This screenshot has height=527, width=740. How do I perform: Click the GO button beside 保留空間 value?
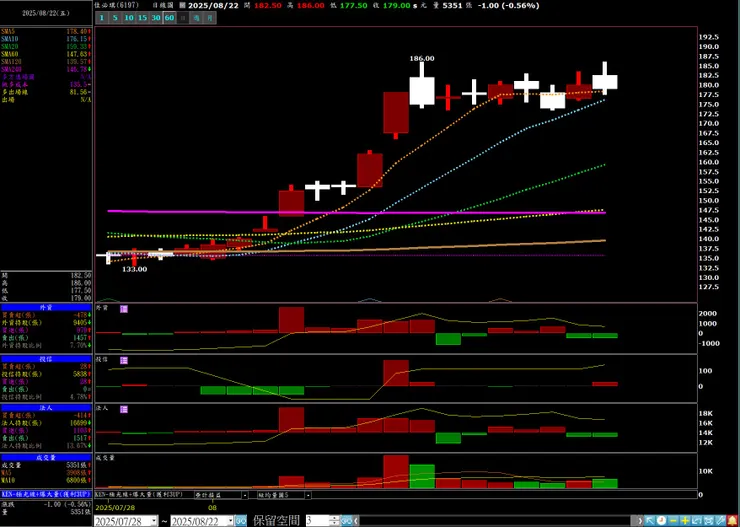(345, 521)
